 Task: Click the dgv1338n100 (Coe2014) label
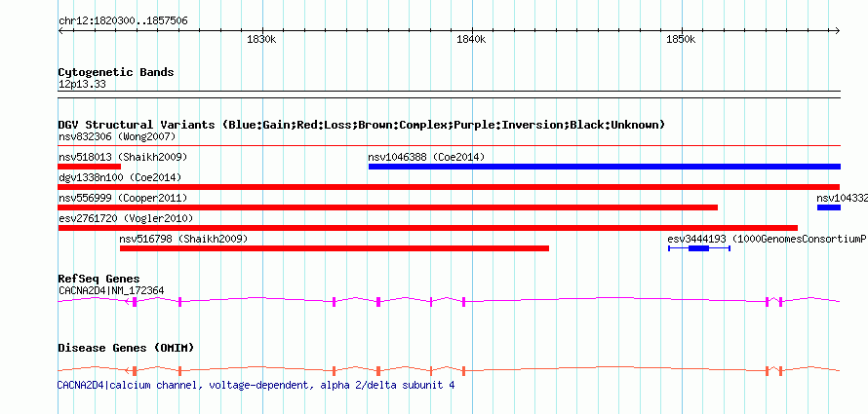click(x=120, y=177)
